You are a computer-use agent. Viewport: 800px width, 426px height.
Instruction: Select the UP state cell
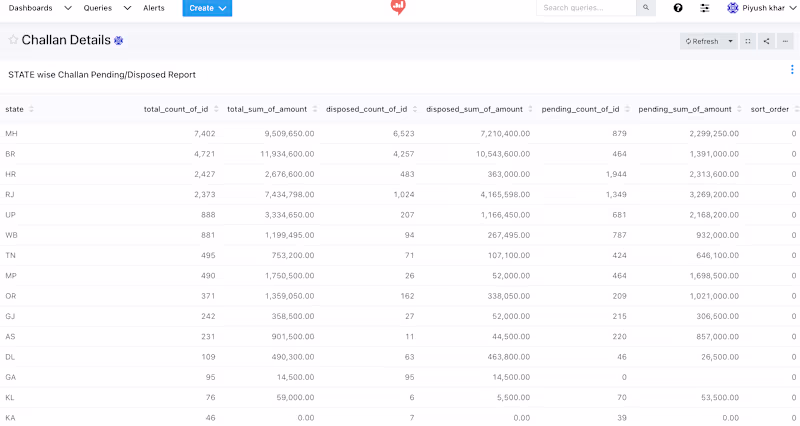[x=10, y=215]
